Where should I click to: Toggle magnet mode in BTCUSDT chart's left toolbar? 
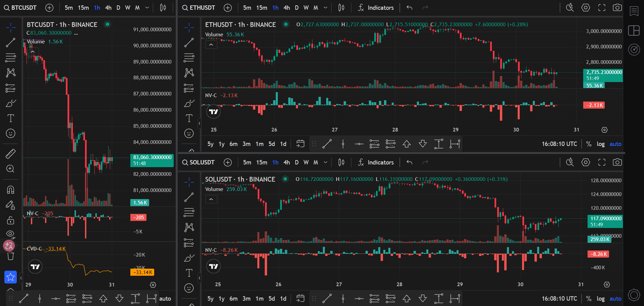(11, 190)
